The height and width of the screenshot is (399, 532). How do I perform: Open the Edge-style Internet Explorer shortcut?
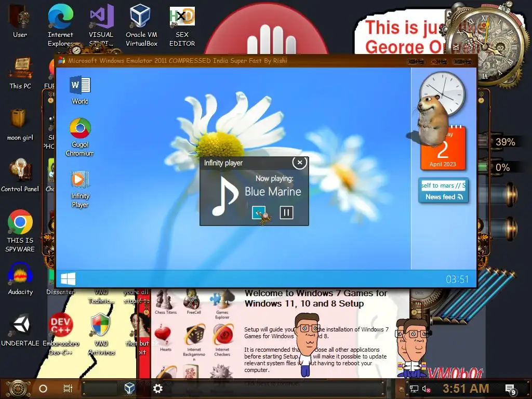[x=60, y=25]
